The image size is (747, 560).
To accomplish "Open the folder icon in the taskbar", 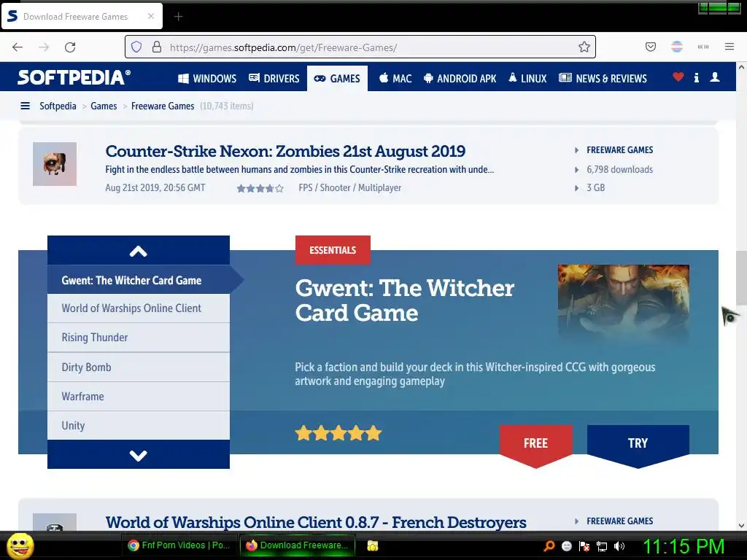I will point(373,545).
